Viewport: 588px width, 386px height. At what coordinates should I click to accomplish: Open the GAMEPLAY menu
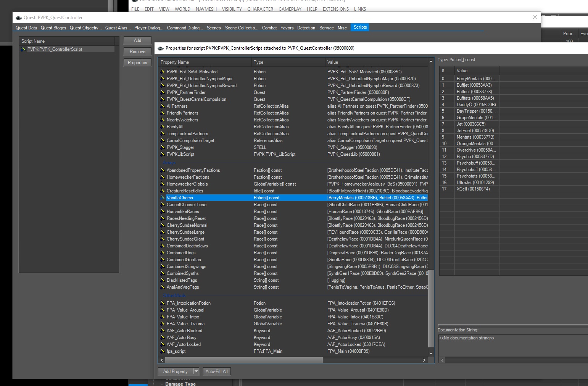click(290, 9)
